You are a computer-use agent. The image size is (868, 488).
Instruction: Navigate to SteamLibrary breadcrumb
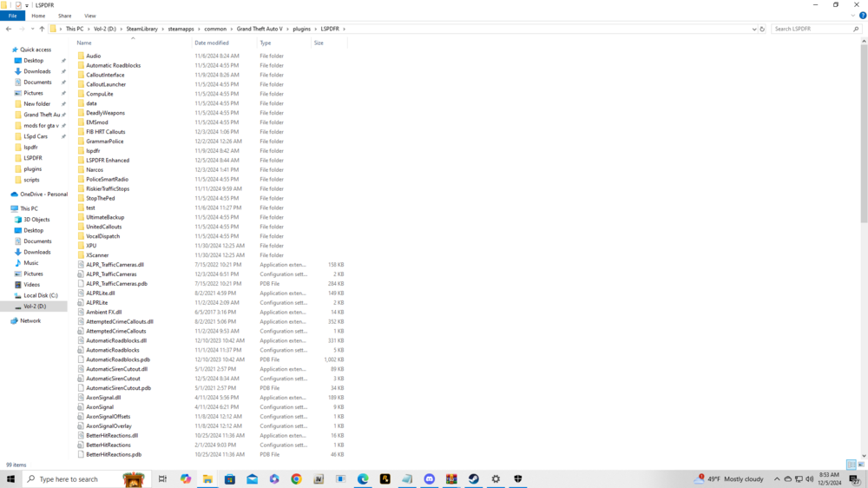[x=141, y=29]
